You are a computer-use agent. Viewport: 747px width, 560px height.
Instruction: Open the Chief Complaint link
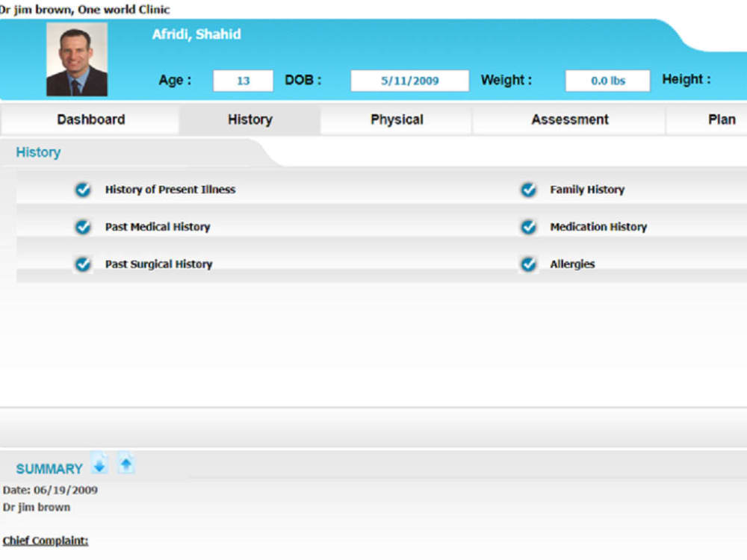(45, 540)
